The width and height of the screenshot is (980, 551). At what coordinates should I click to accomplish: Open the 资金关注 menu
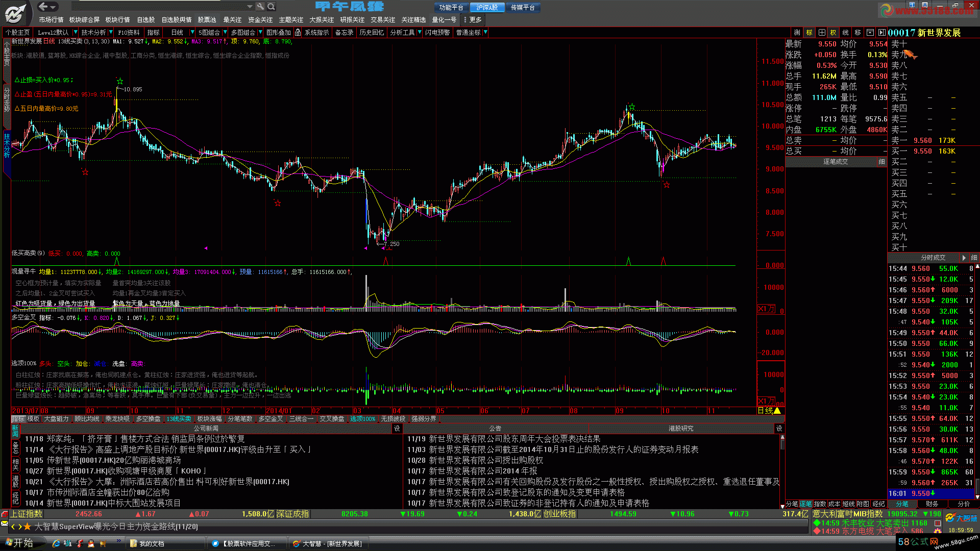pos(260,20)
